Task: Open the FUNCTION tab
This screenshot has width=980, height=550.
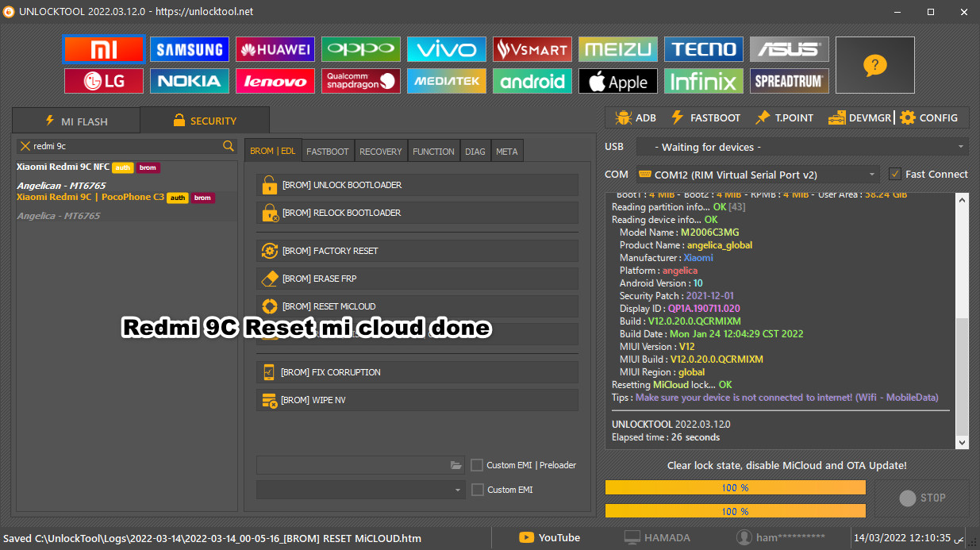Action: pyautogui.click(x=434, y=151)
